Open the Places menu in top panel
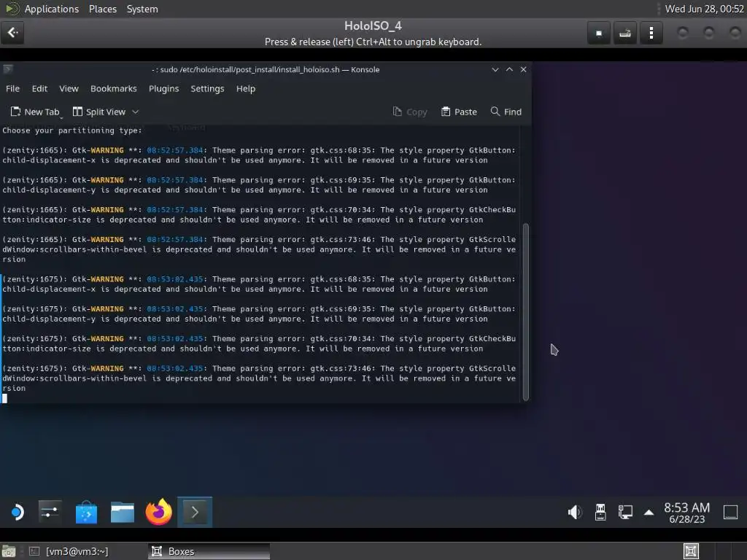The height and width of the screenshot is (560, 747). [x=102, y=9]
